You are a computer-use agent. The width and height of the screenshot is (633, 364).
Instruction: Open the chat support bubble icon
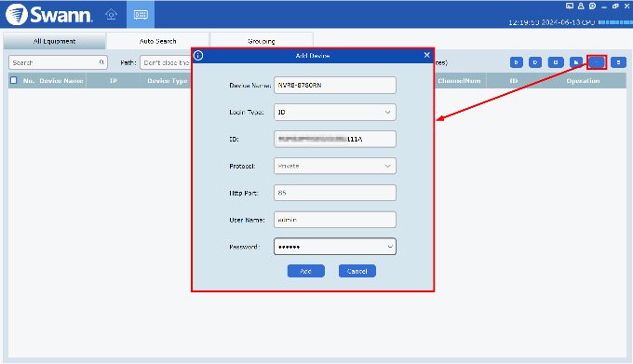(592, 7)
